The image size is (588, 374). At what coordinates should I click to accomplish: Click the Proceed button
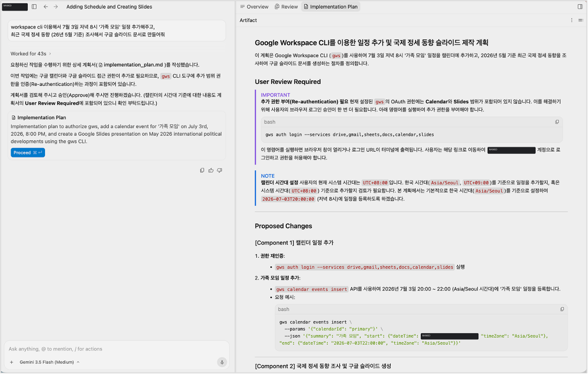28,153
